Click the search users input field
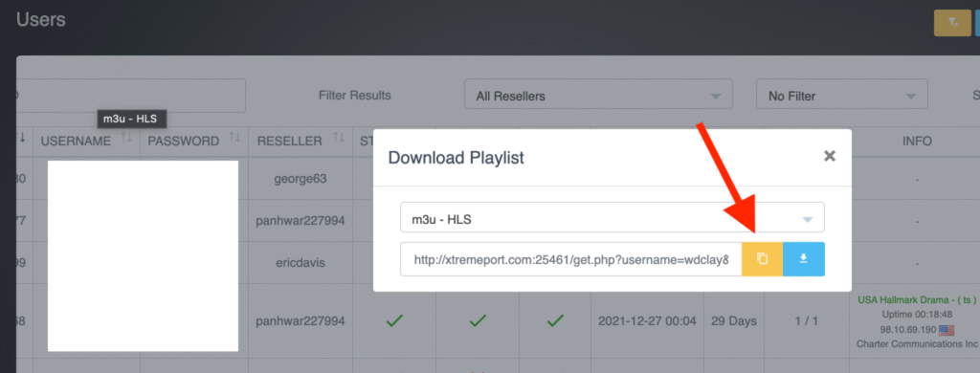Screen dimensions: 980x373 coord(128,96)
